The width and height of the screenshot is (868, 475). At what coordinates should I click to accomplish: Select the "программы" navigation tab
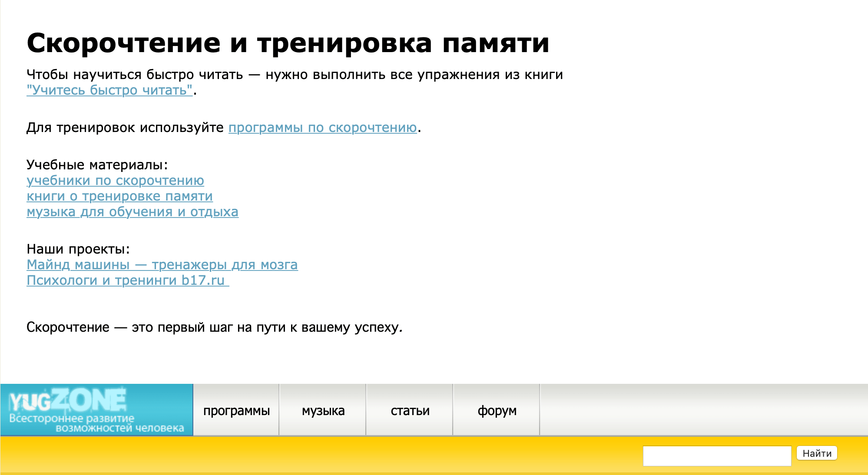point(236,410)
